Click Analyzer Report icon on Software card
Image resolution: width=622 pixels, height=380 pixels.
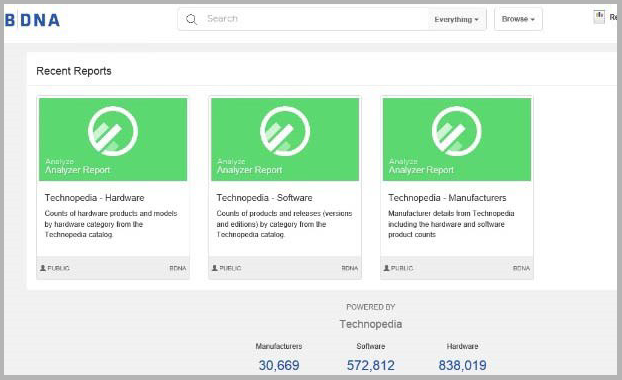(x=285, y=131)
